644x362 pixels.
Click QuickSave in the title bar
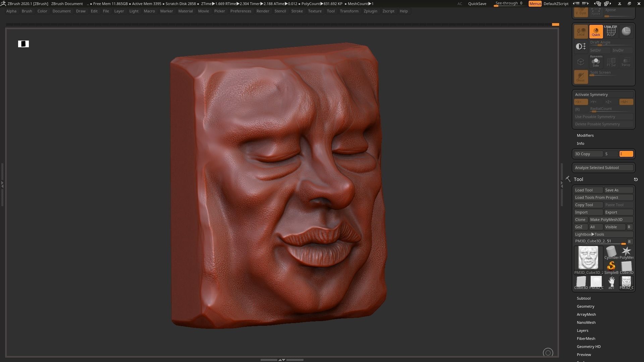pyautogui.click(x=477, y=4)
